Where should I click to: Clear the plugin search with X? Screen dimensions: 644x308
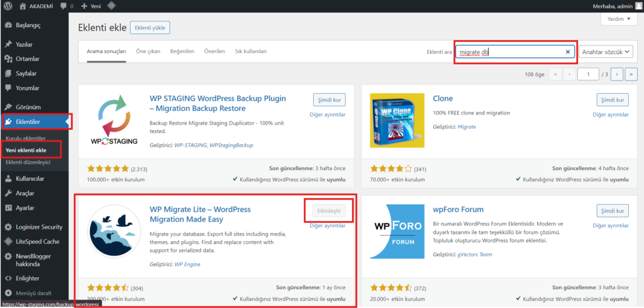tap(568, 52)
